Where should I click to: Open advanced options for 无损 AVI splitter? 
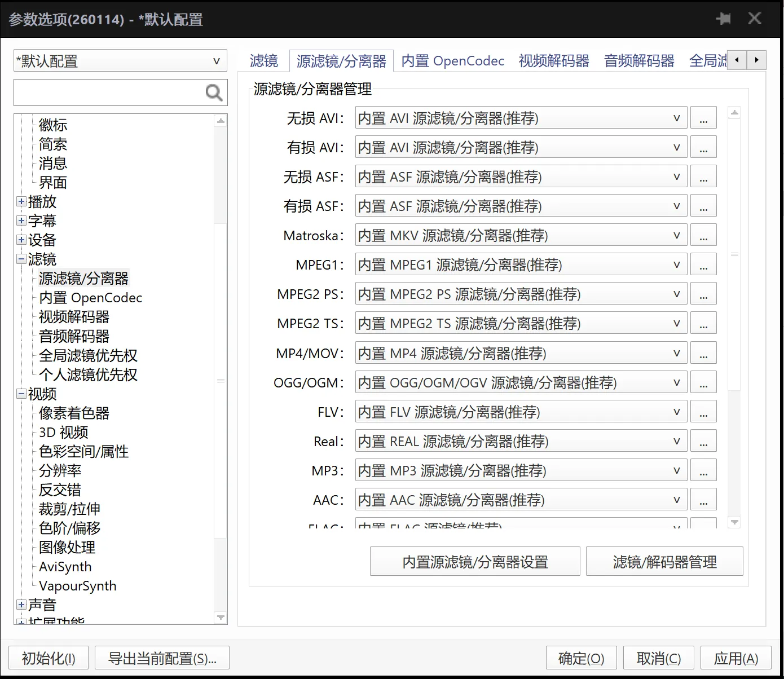(703, 117)
